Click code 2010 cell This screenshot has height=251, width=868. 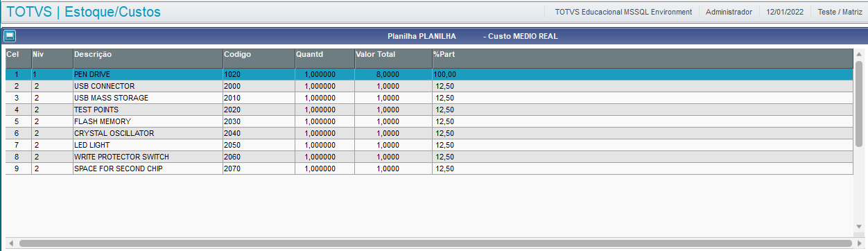[259, 98]
